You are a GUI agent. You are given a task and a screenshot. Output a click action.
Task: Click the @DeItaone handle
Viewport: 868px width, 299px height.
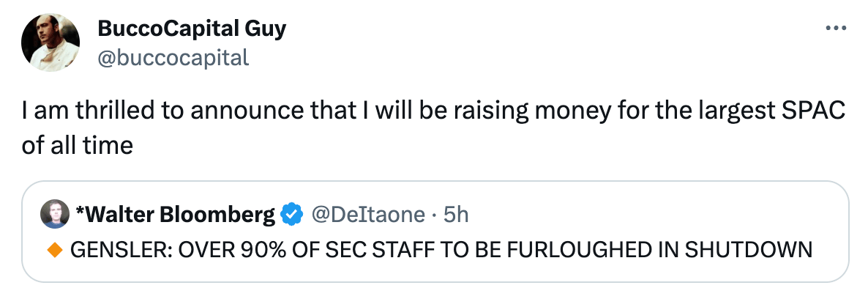367,215
